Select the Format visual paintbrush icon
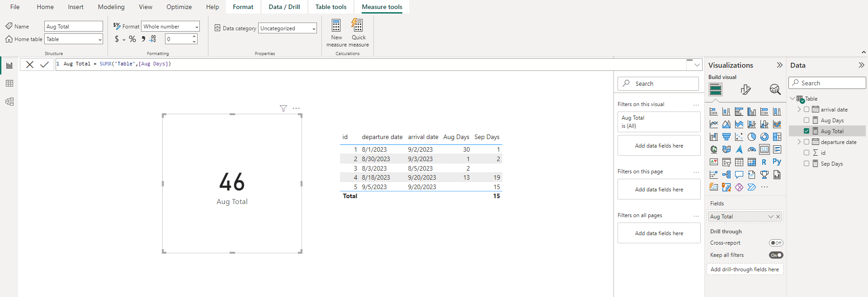868x297 pixels. (745, 89)
